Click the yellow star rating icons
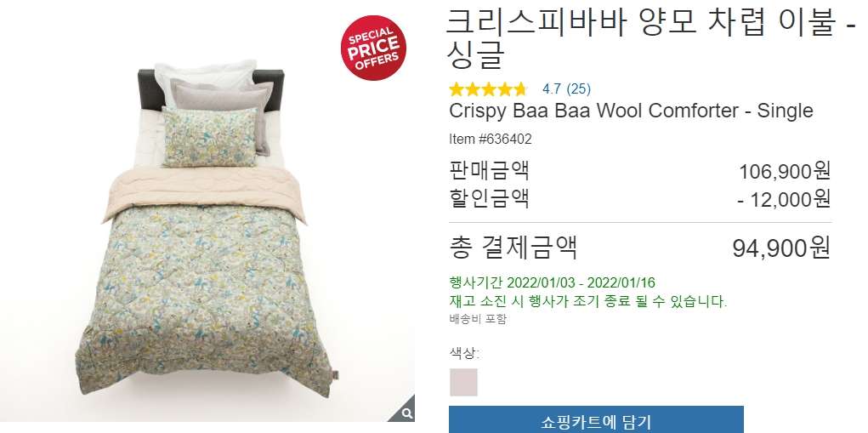The width and height of the screenshot is (868, 433). (x=488, y=88)
